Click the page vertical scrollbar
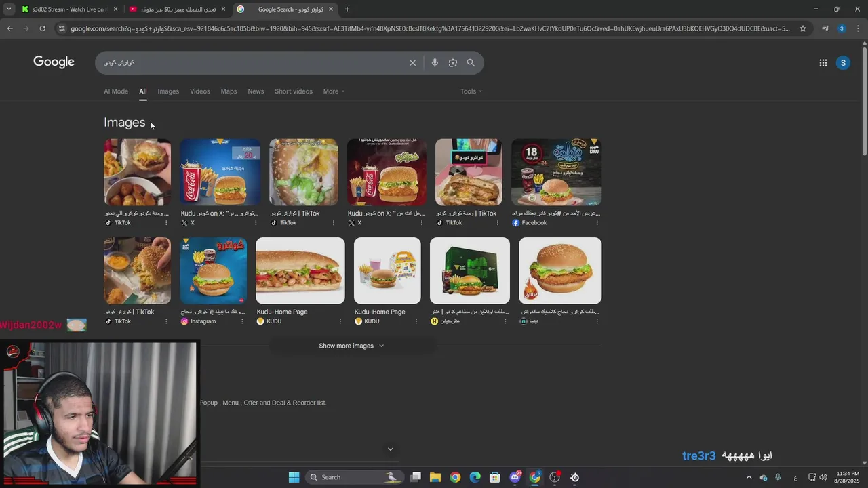Screen dimensions: 868x488 point(864,102)
